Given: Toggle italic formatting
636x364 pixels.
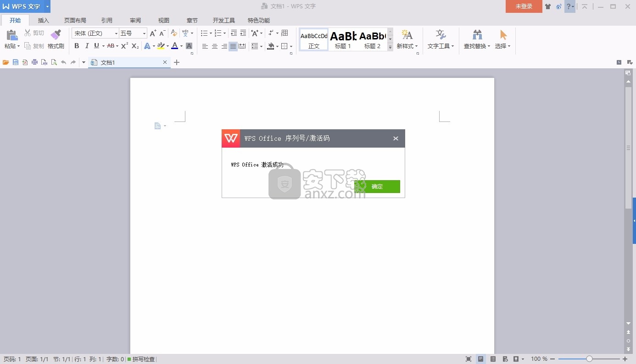Looking at the screenshot, I should [87, 46].
